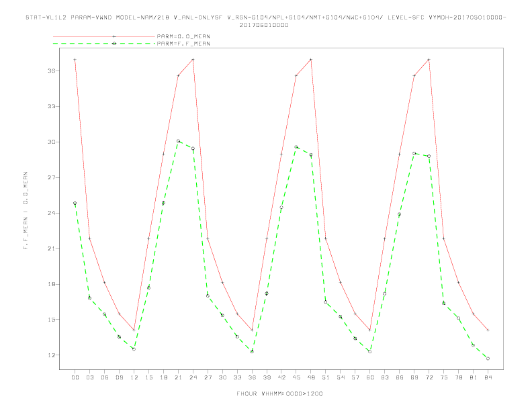The height and width of the screenshot is (411, 532).
Task: Click the red plus marker peak at hour 48
Action: pos(311,60)
